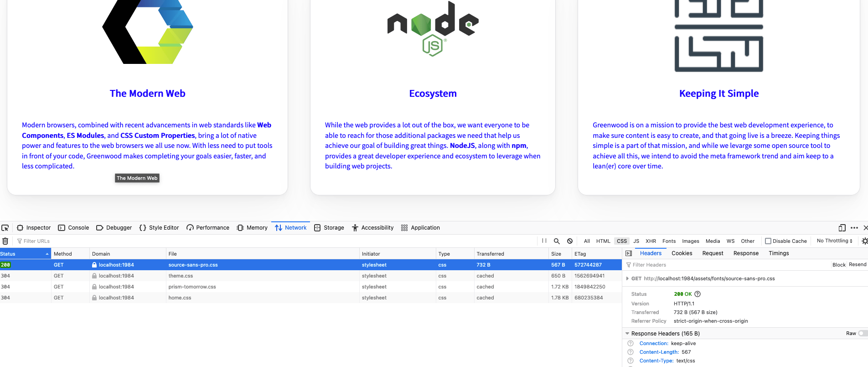The height and width of the screenshot is (367, 868).
Task: Open the Application panel
Action: 420,228
